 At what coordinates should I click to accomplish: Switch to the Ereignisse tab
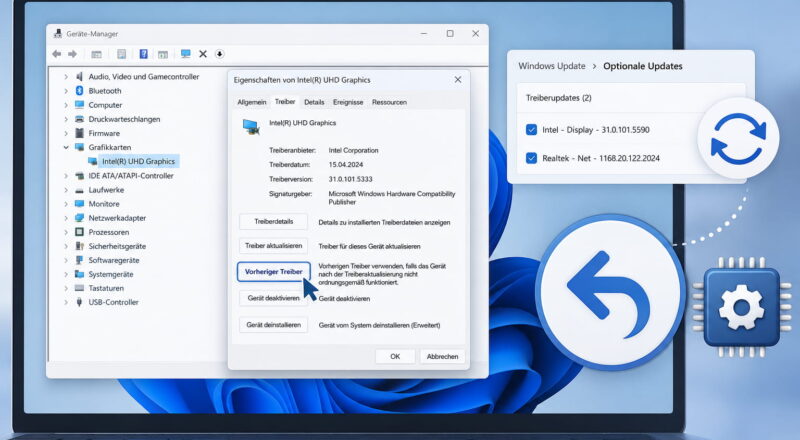click(x=348, y=102)
